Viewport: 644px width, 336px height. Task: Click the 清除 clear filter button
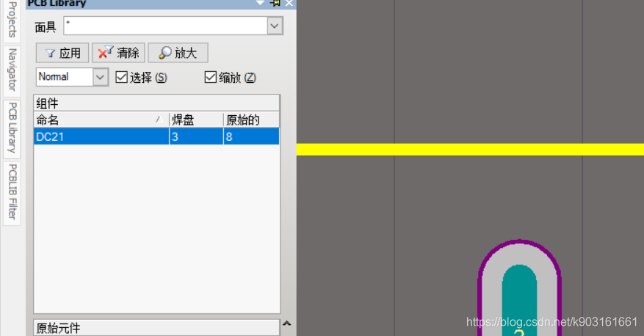118,53
